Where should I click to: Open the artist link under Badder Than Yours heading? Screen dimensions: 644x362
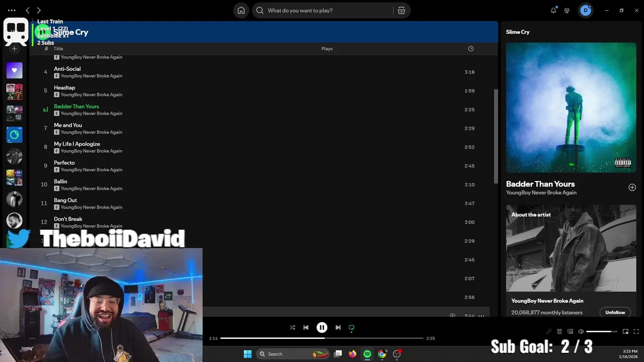(541, 193)
